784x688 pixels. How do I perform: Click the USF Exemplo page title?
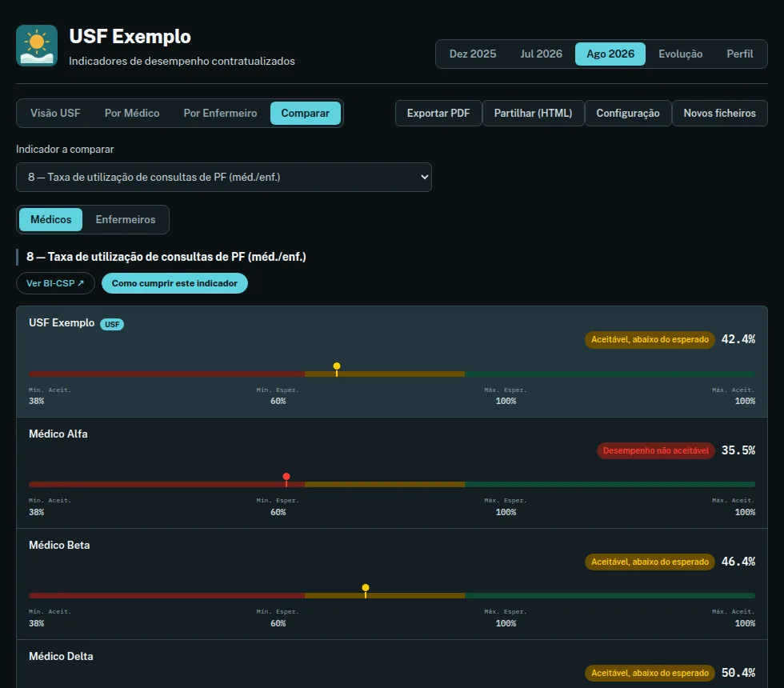click(130, 37)
